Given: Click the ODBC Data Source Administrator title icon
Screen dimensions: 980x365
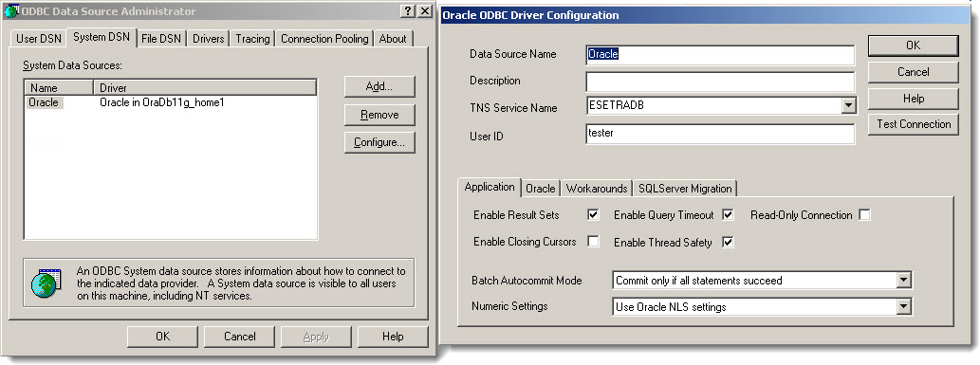Looking at the screenshot, I should pos(11,11).
